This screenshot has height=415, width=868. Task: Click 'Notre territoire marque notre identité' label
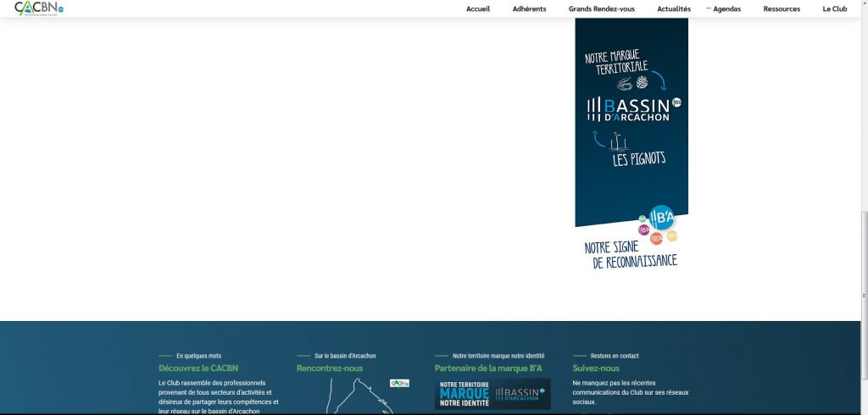[x=498, y=356]
